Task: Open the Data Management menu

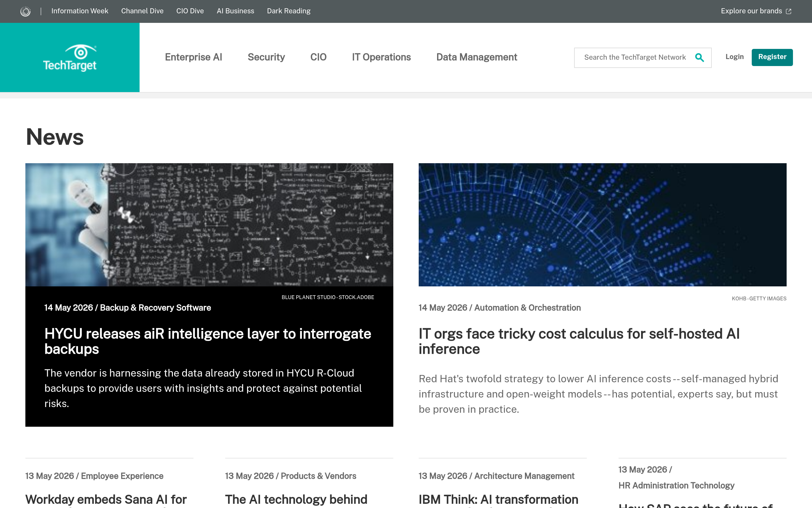Action: 476,57
